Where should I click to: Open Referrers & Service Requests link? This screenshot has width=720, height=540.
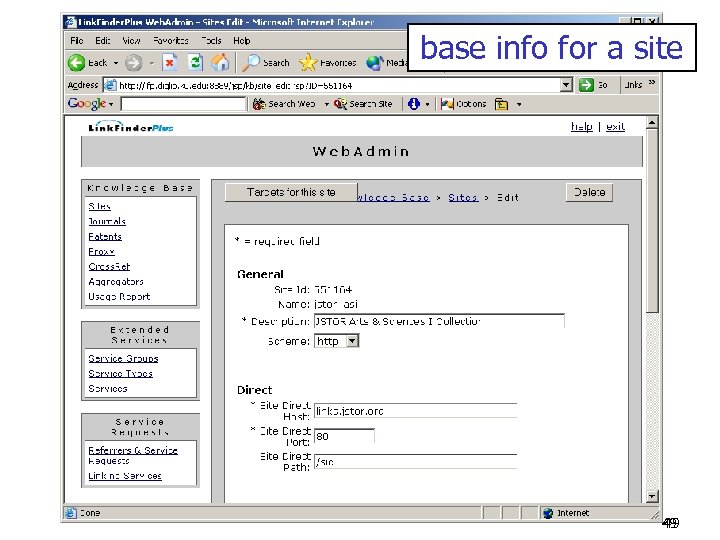tap(133, 455)
